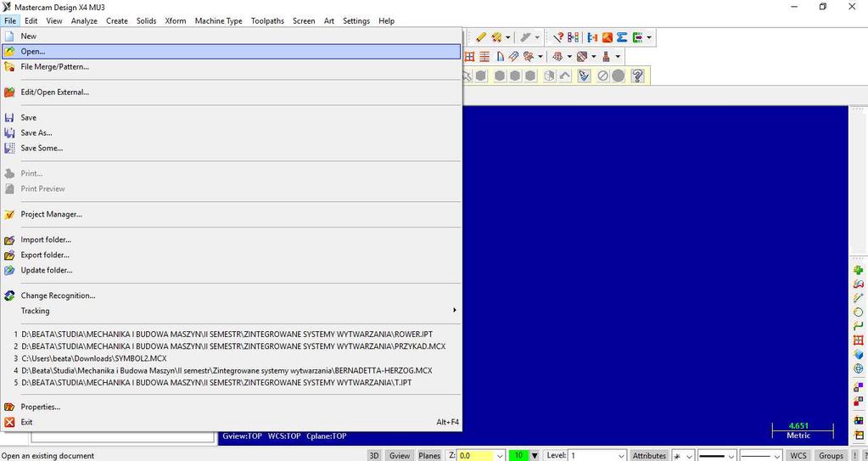
Task: Select Save As... in File menu
Action: (x=232, y=133)
